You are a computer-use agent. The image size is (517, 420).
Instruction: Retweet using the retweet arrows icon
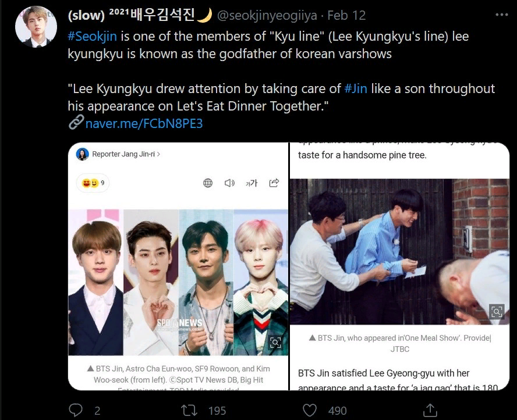click(x=189, y=411)
